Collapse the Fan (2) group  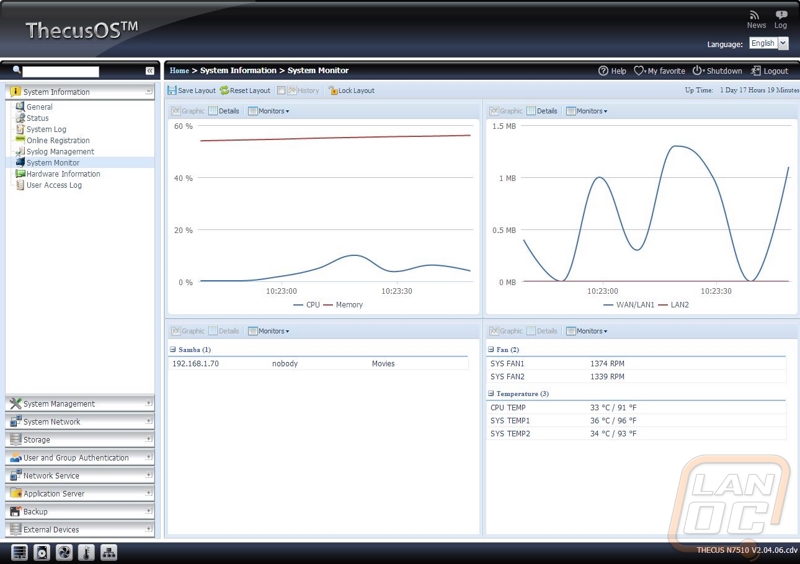(490, 350)
